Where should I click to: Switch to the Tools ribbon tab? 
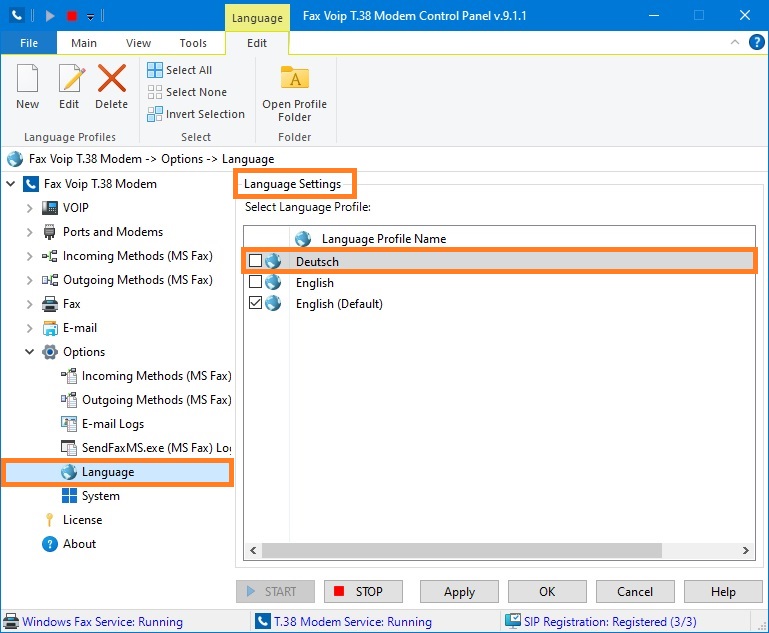pos(193,43)
